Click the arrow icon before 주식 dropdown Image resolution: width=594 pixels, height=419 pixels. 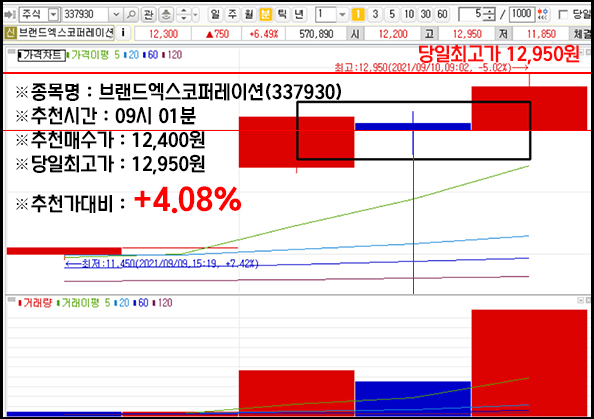[x=9, y=15]
